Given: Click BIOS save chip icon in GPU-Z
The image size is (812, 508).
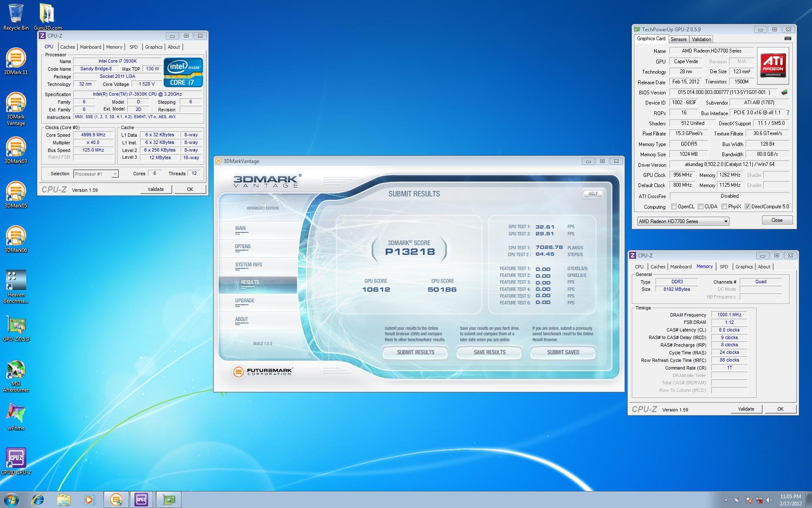Looking at the screenshot, I should (785, 92).
